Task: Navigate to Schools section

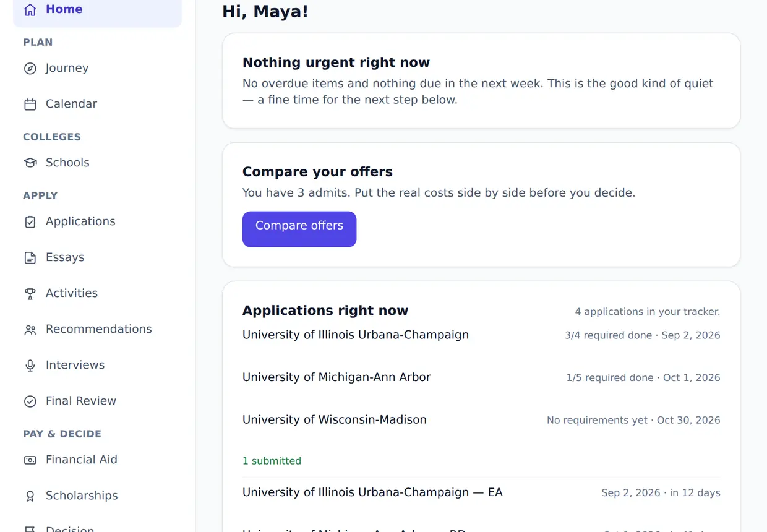Action: coord(98,163)
